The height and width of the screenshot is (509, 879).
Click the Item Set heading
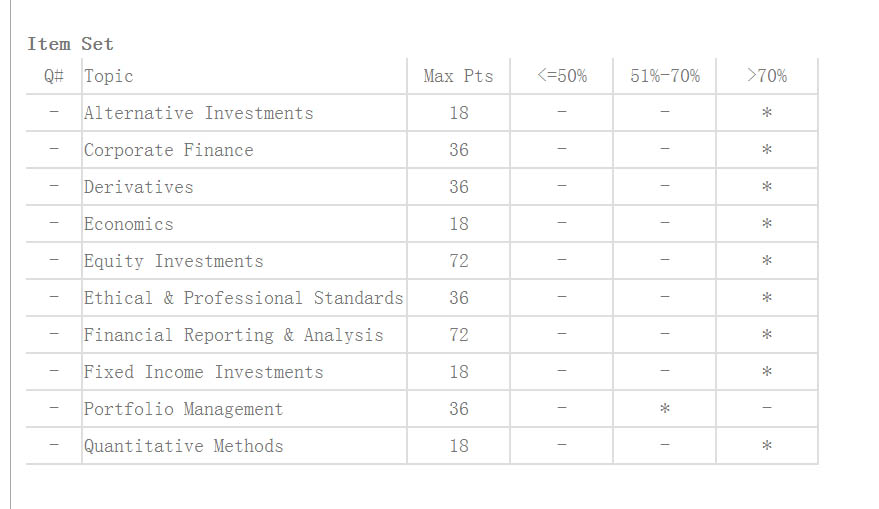coord(70,44)
